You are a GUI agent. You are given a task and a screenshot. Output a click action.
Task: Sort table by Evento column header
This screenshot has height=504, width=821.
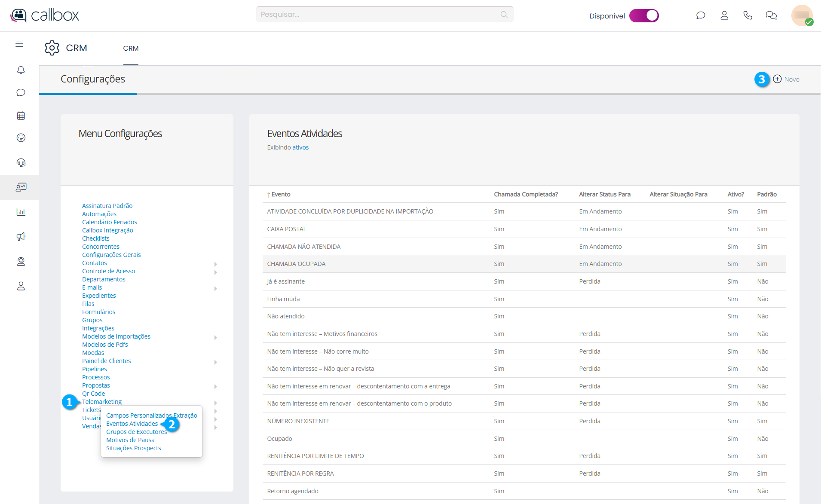(x=281, y=194)
